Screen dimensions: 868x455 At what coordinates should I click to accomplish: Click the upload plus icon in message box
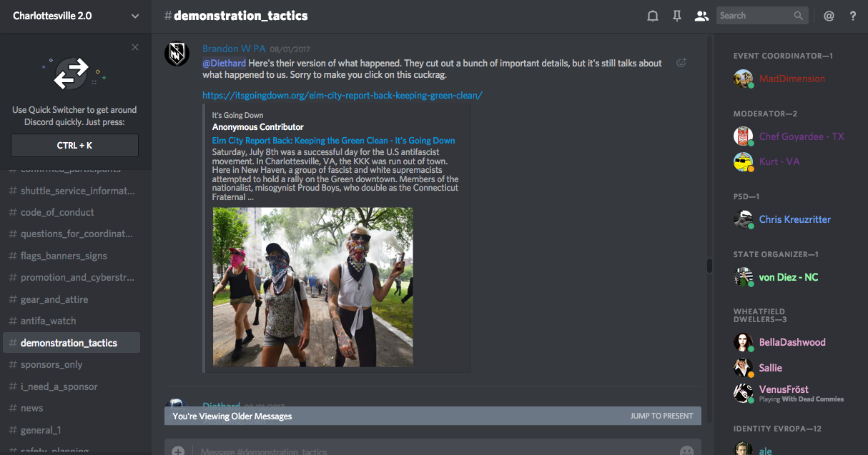(x=178, y=451)
